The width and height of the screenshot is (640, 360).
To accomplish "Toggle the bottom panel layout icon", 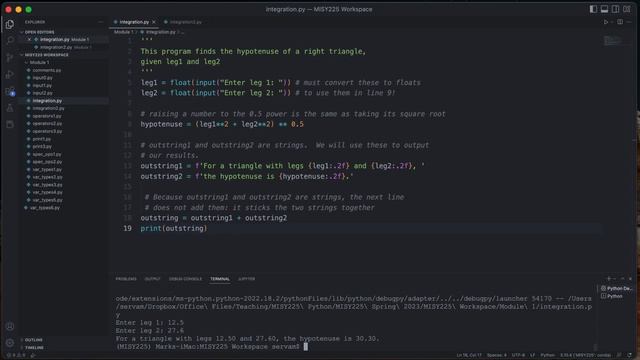I will point(604,9).
